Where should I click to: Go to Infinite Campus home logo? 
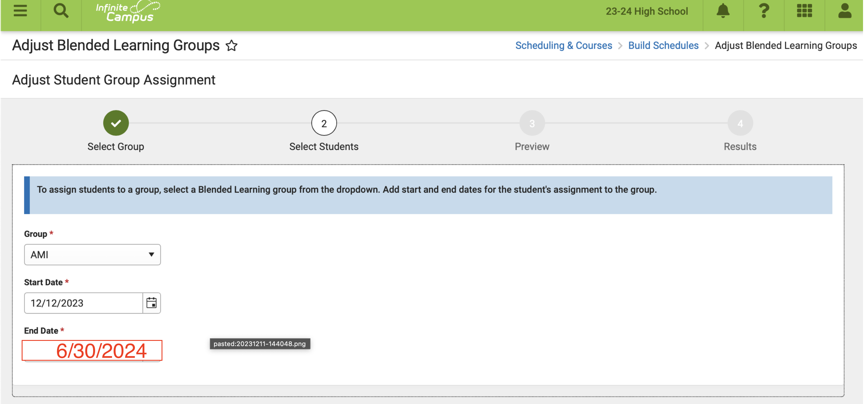point(128,12)
